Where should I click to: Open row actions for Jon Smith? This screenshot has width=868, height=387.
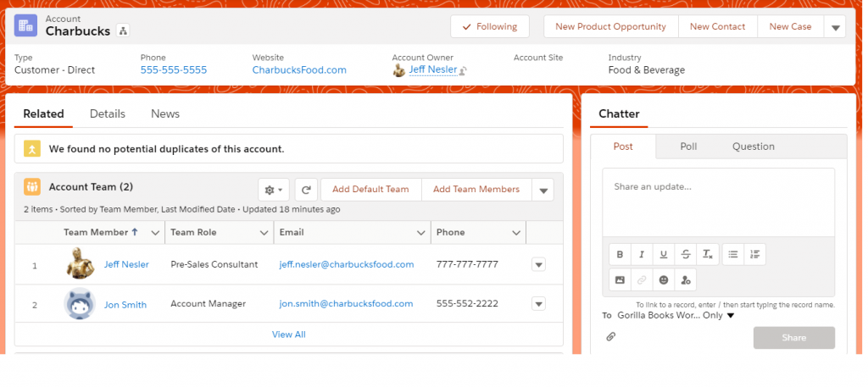point(538,303)
